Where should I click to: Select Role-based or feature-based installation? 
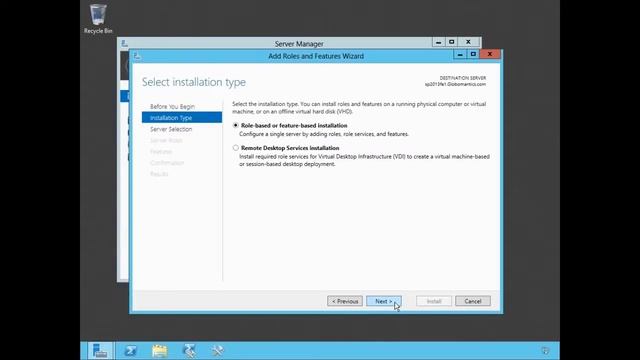coord(236,125)
